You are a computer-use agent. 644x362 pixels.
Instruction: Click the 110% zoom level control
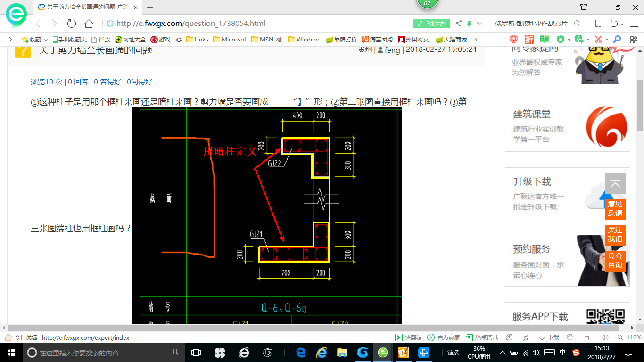pyautogui.click(x=629, y=337)
